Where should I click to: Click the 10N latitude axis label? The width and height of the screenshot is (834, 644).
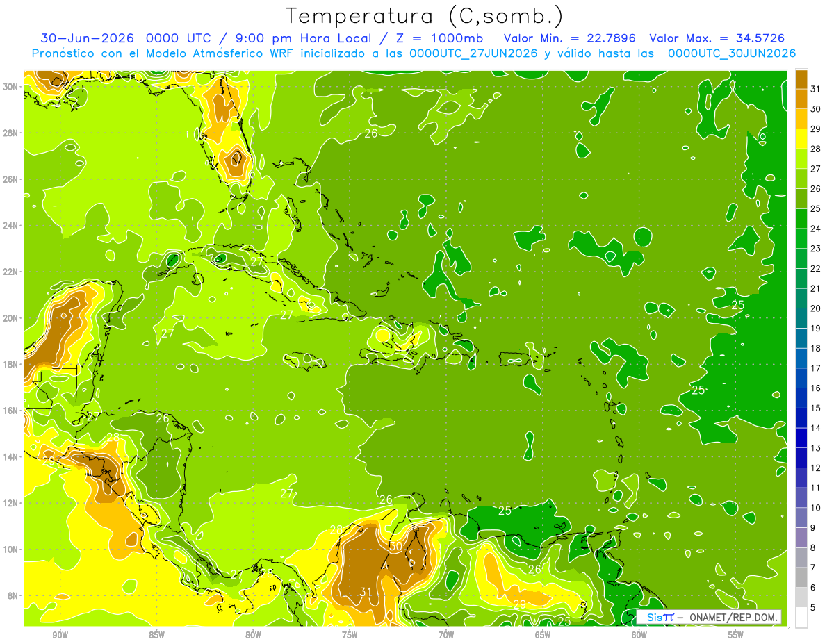10,550
